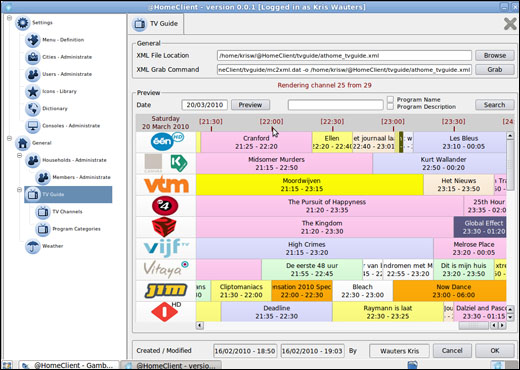The image size is (520, 370).
Task: Select the Cranford program block
Action: click(x=256, y=142)
